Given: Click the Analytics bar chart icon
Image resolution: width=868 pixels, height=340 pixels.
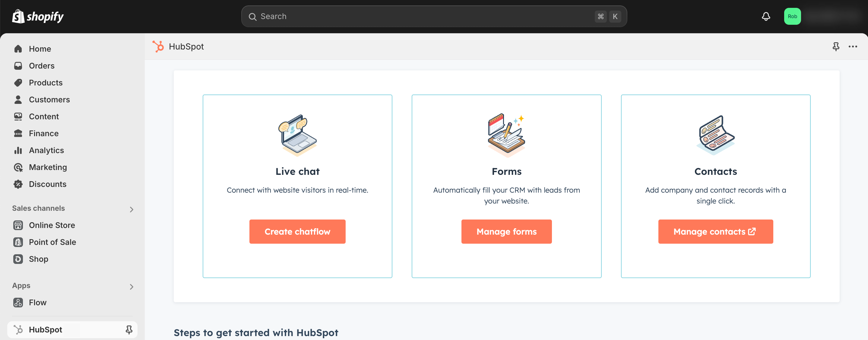Looking at the screenshot, I should (x=18, y=150).
